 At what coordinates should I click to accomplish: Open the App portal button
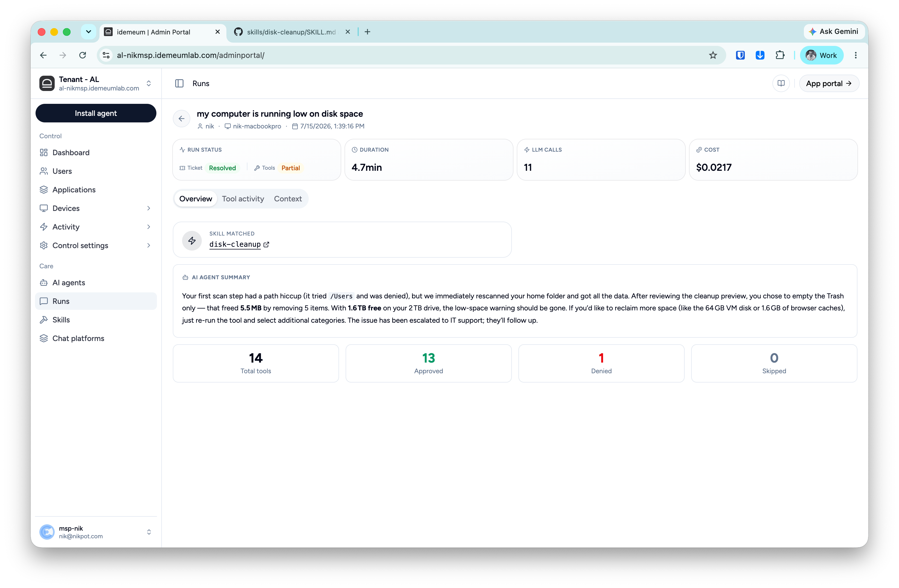tap(829, 83)
